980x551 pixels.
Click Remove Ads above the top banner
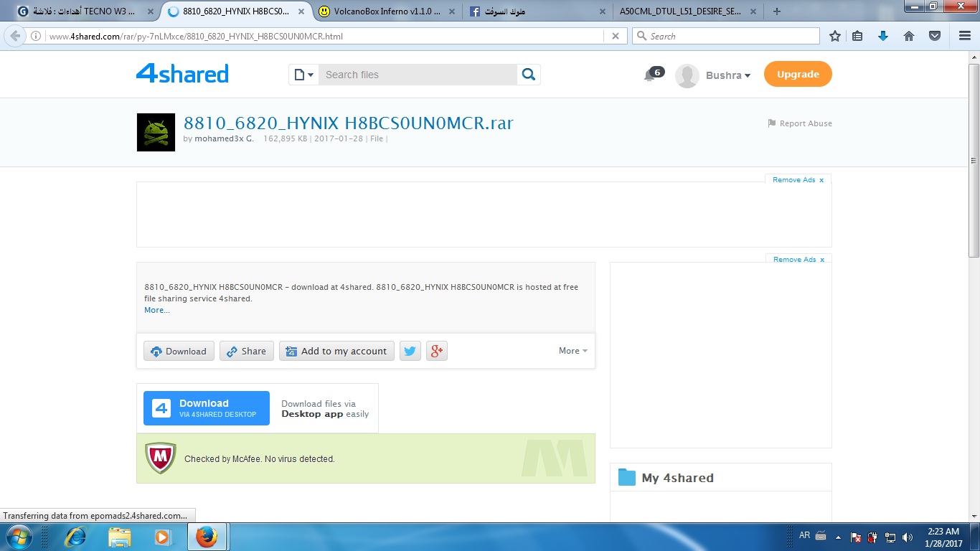(x=798, y=180)
